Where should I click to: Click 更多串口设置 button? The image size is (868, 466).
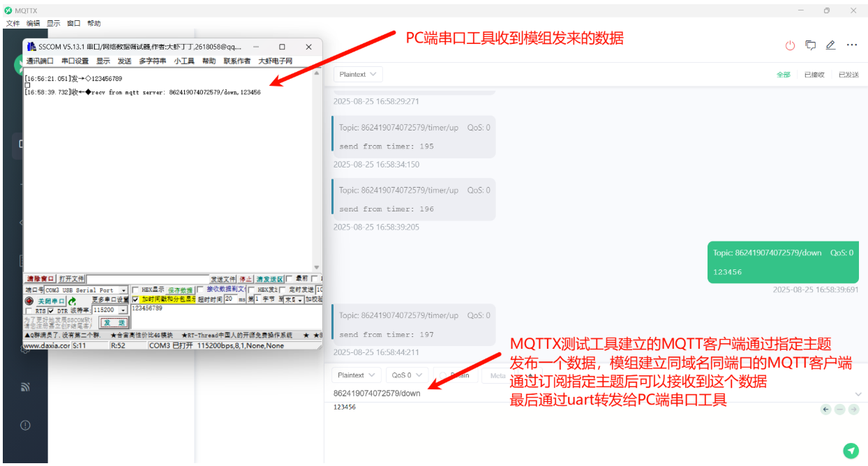(x=110, y=299)
